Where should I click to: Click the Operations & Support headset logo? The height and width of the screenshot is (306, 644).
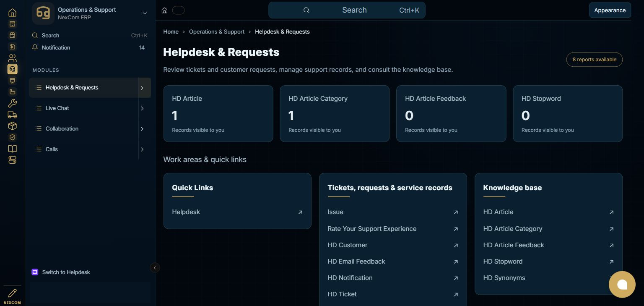43,13
